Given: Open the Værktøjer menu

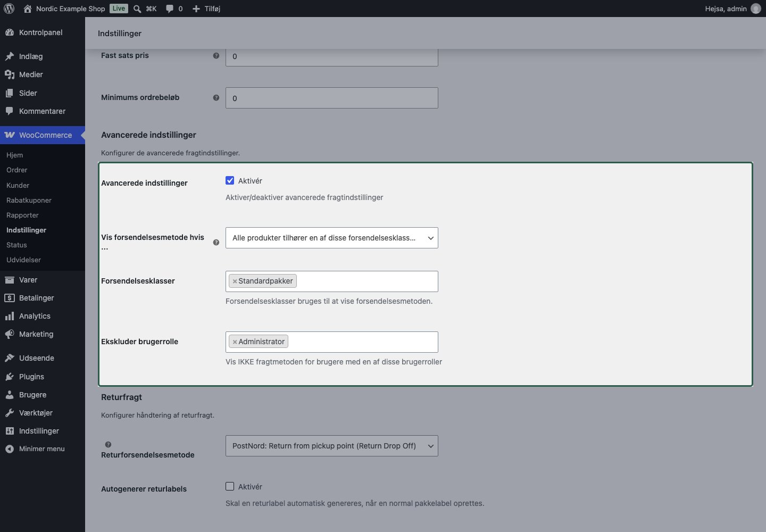Looking at the screenshot, I should click(x=43, y=413).
